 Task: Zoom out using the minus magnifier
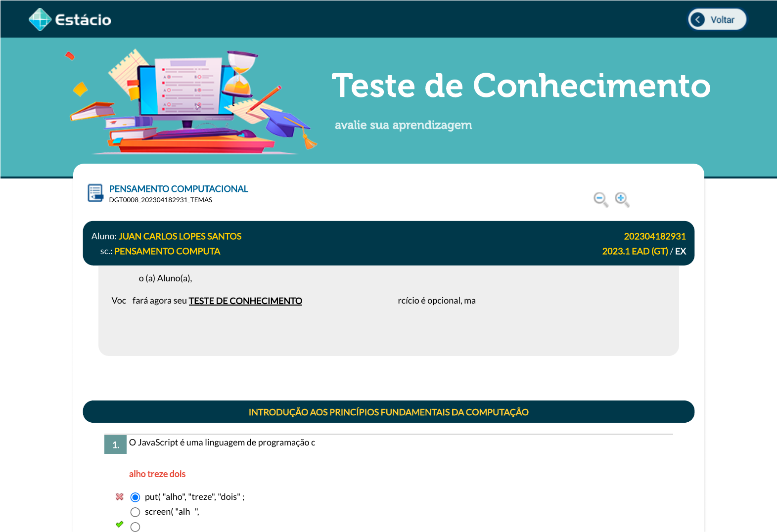pos(600,199)
